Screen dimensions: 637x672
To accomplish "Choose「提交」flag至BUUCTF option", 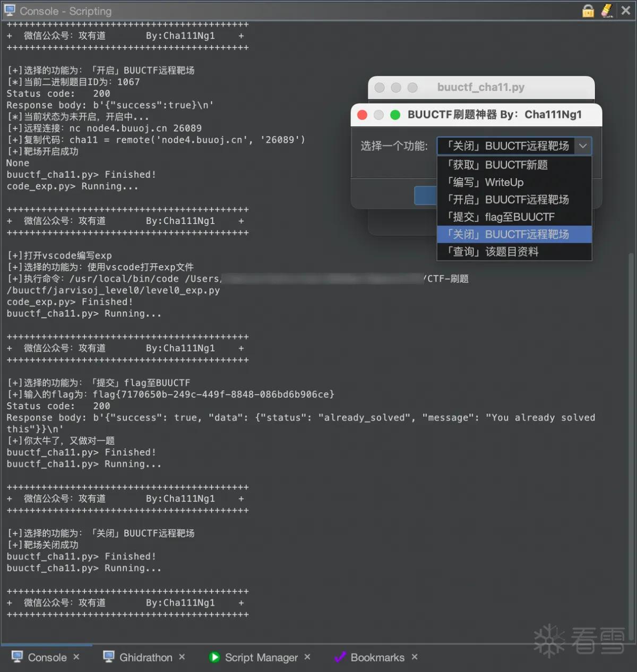I will tap(514, 217).
